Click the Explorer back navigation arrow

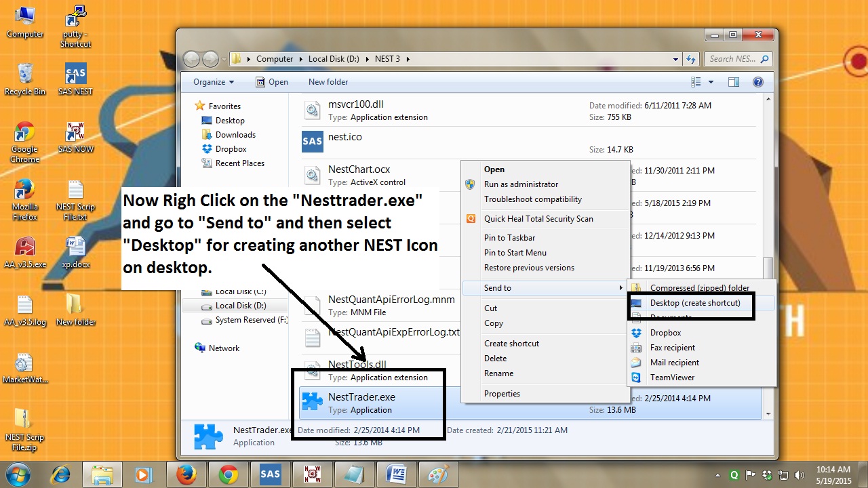point(191,59)
